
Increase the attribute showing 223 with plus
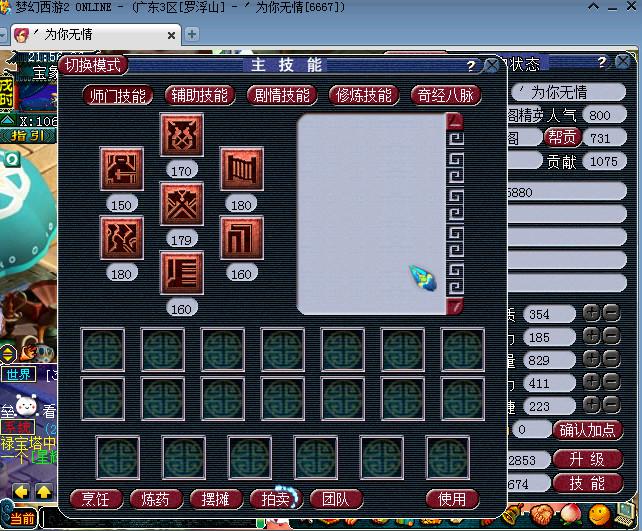click(591, 404)
